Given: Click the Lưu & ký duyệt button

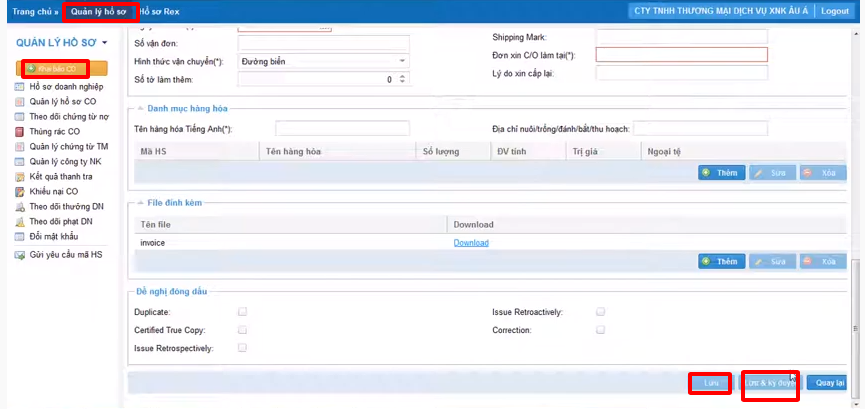Looking at the screenshot, I should point(769,383).
